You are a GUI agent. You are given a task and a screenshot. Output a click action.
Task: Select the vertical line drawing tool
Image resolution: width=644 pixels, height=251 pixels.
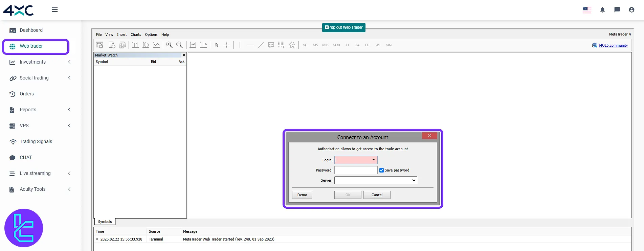240,45
